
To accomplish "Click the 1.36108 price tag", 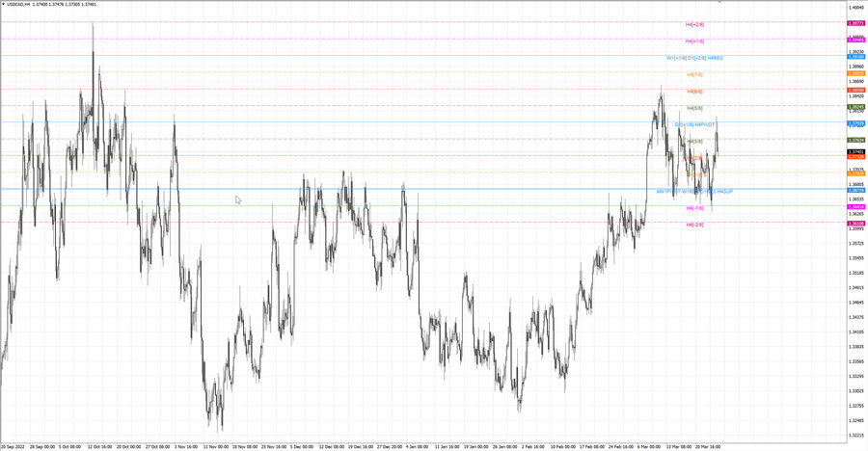I will coord(856,223).
